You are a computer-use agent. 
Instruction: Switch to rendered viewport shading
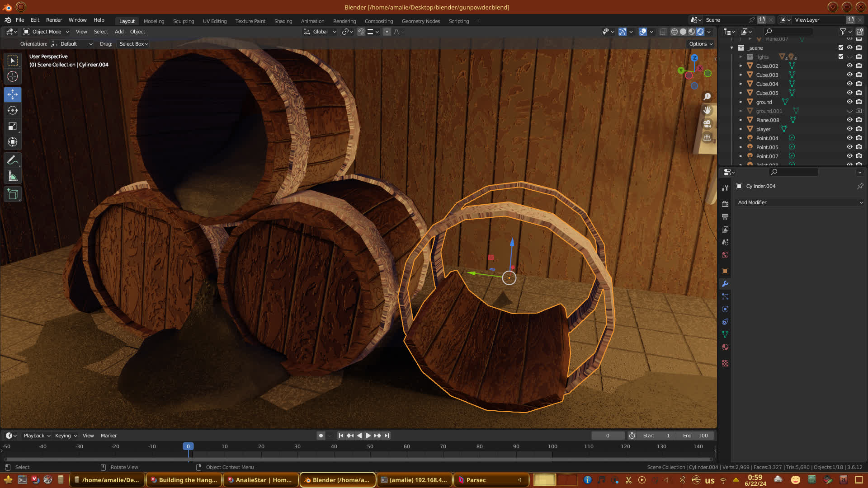[700, 32]
